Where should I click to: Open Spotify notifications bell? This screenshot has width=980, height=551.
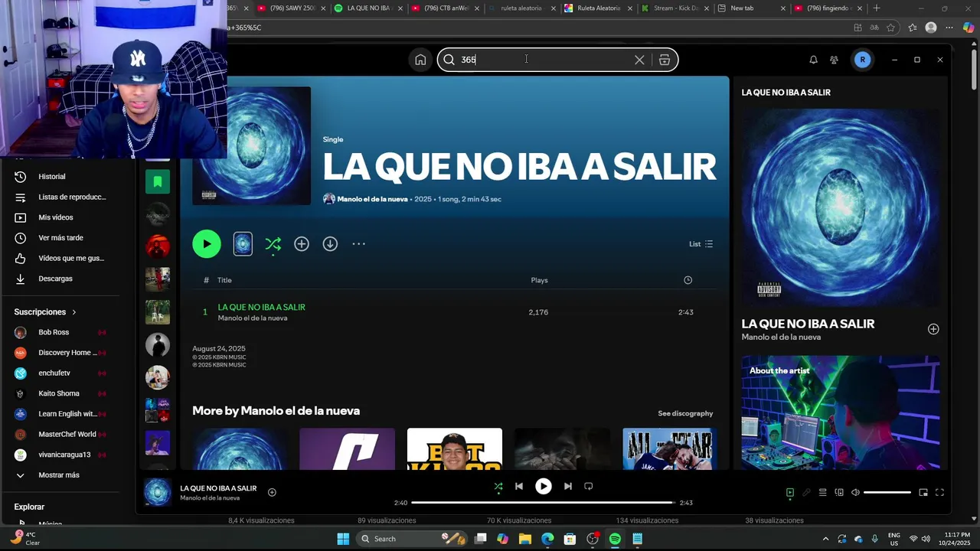(813, 60)
